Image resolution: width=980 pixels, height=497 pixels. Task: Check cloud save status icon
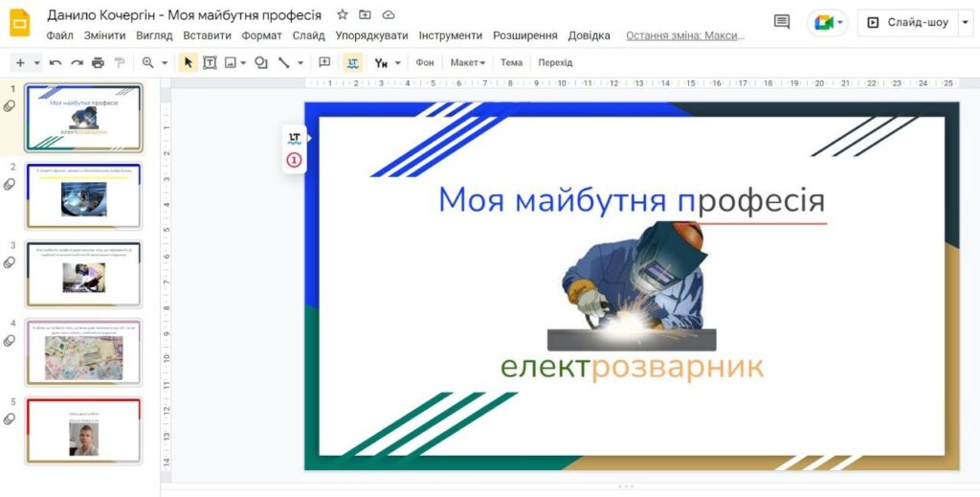tap(389, 14)
